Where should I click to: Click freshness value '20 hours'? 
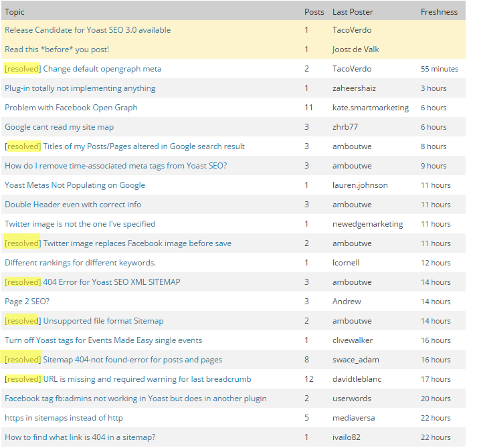click(x=436, y=399)
